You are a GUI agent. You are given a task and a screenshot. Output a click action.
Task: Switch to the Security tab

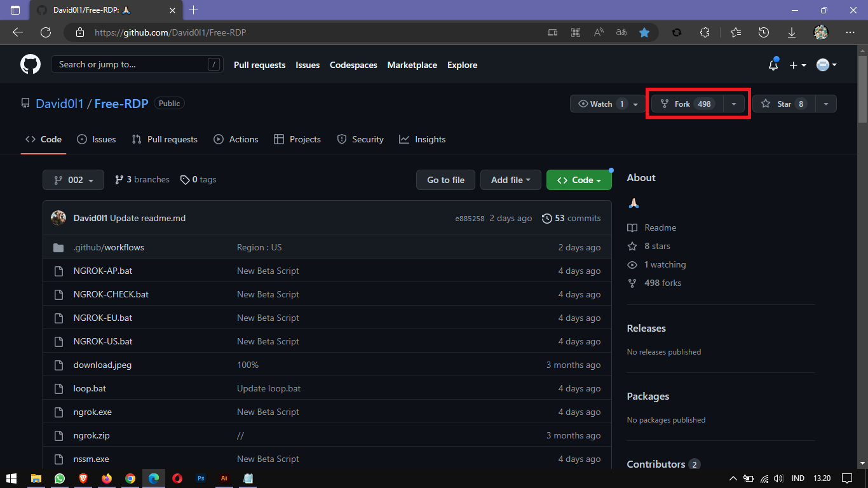(360, 139)
